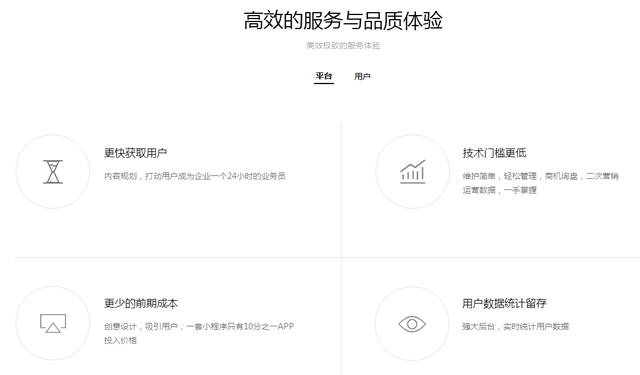The height and width of the screenshot is (375, 640).
Task: Click the subtitle 高效极致的服务体验
Action: coord(343,45)
